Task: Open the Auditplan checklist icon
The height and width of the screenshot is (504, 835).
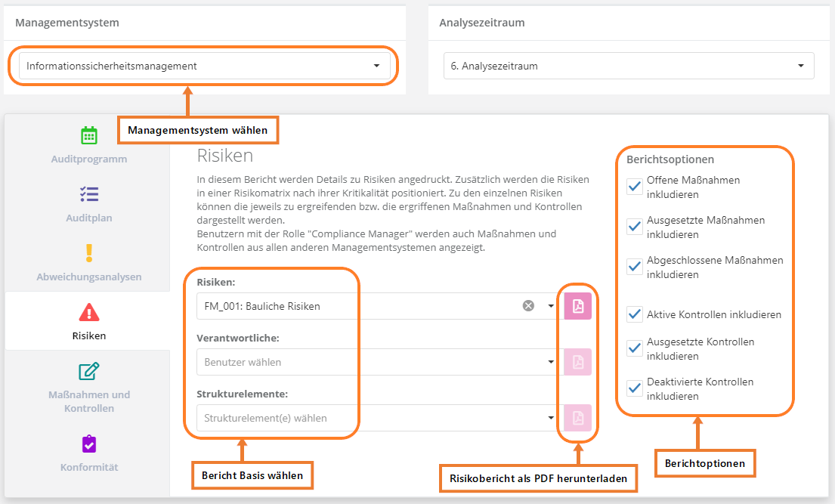Action: pos(89,194)
